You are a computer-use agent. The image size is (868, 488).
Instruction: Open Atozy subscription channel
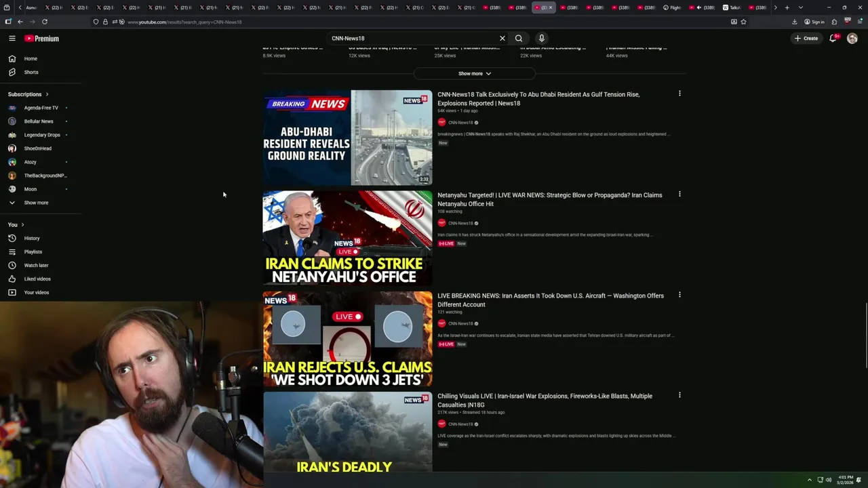click(31, 162)
